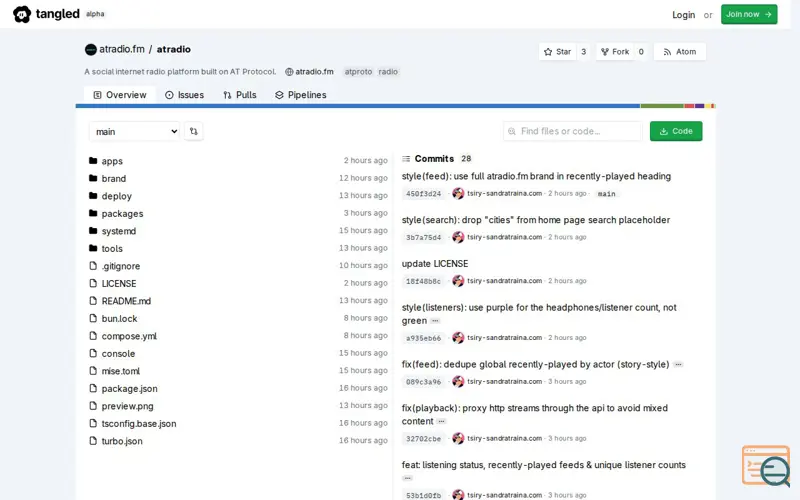Image resolution: width=800 pixels, height=500 pixels.
Task: Switch to the Overview tab
Action: [120, 95]
